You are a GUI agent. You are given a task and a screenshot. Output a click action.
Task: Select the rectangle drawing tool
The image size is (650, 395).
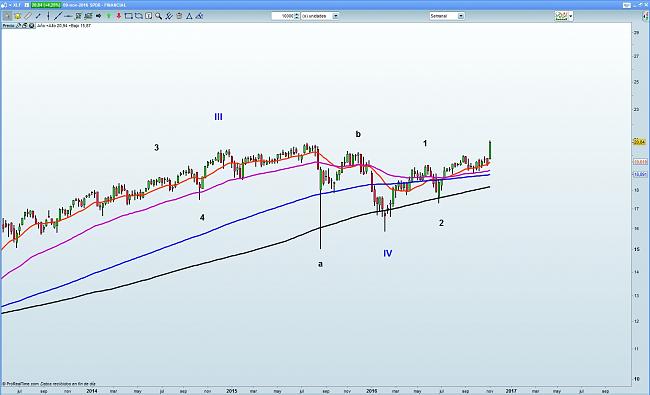(x=129, y=16)
